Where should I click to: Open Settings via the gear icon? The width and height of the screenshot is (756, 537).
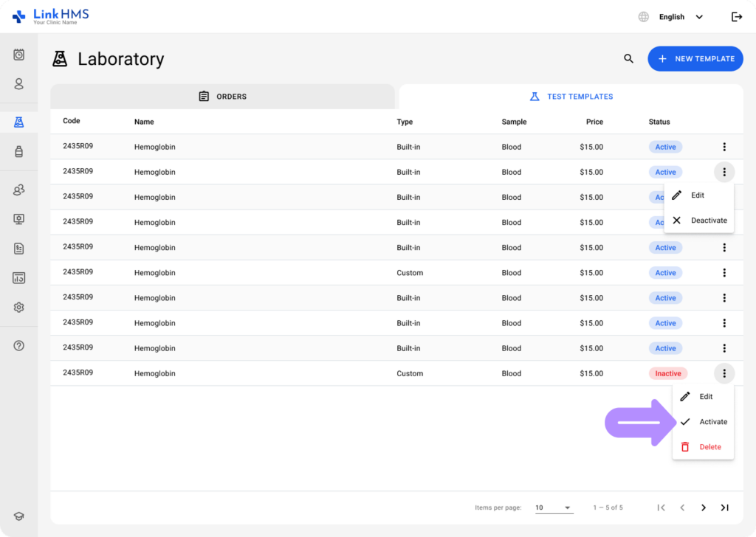pyautogui.click(x=18, y=307)
